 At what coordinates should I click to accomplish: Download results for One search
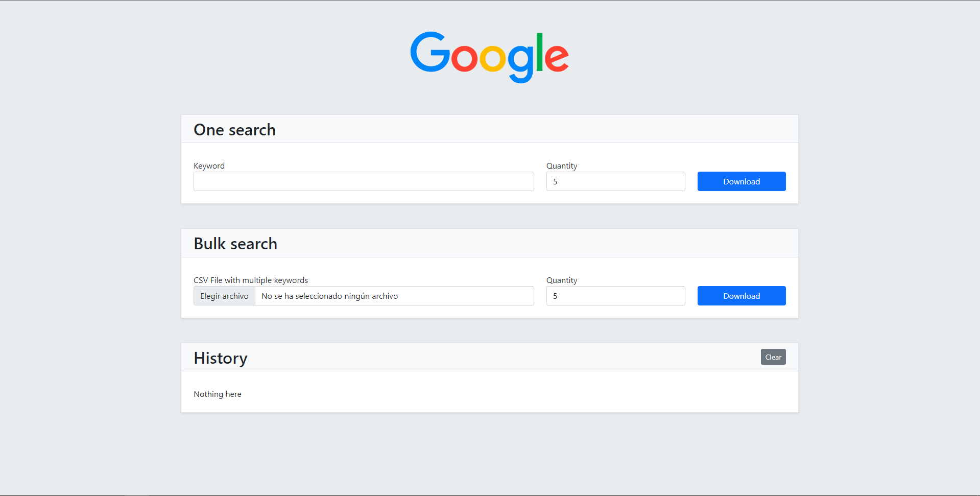point(742,181)
